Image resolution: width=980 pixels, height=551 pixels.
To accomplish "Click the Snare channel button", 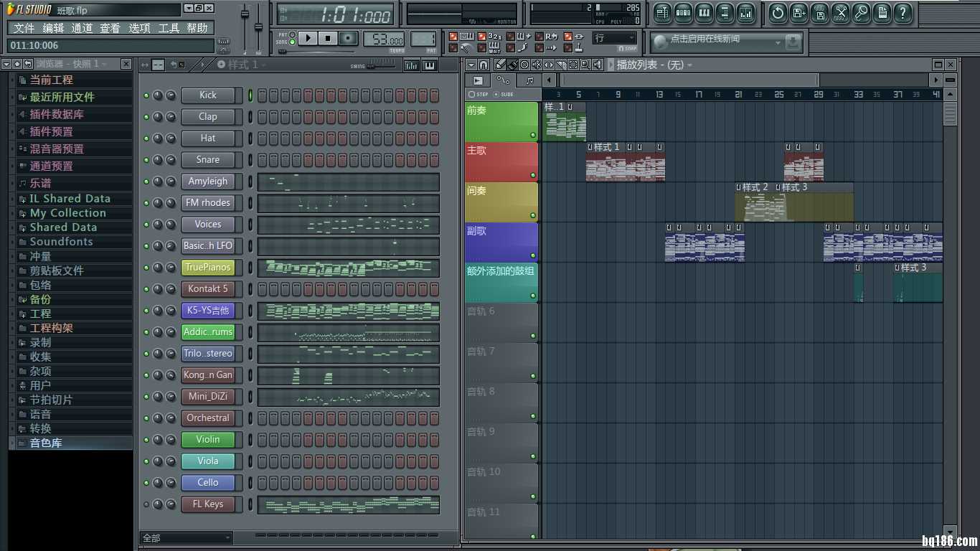I will click(x=208, y=160).
